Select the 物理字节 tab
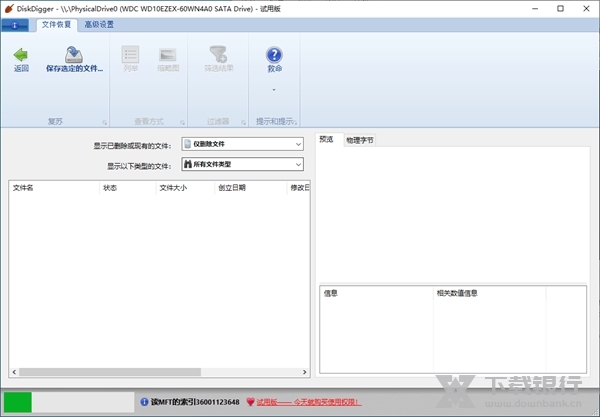The image size is (600, 417). point(360,140)
